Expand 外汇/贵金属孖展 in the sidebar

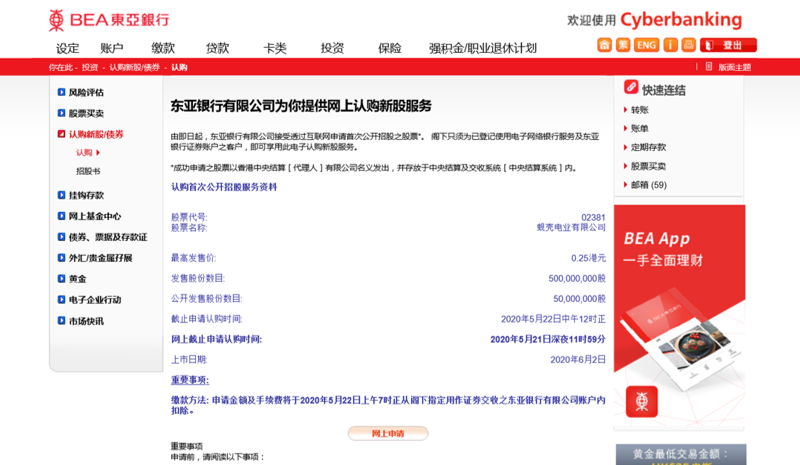click(x=95, y=258)
